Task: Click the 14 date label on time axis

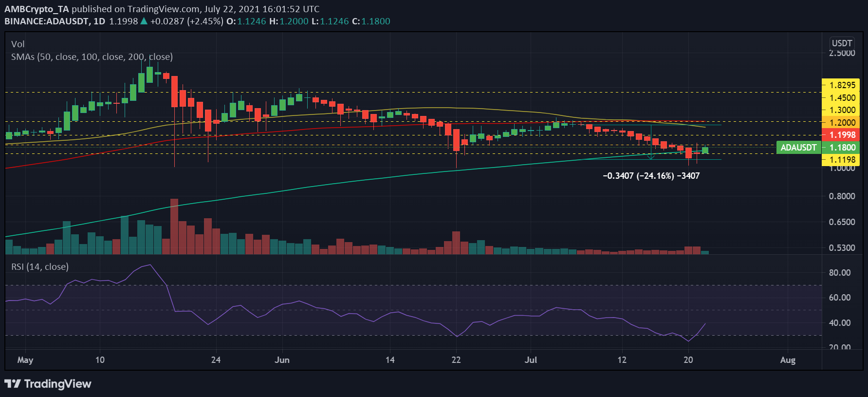Action: pyautogui.click(x=390, y=360)
